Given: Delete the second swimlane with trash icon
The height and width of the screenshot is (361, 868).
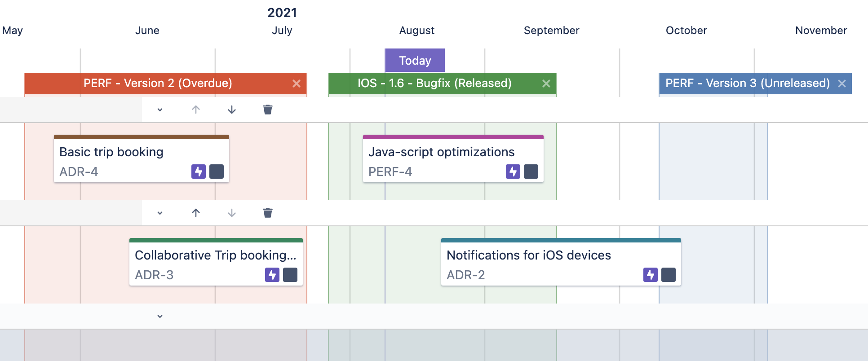Looking at the screenshot, I should tap(268, 213).
